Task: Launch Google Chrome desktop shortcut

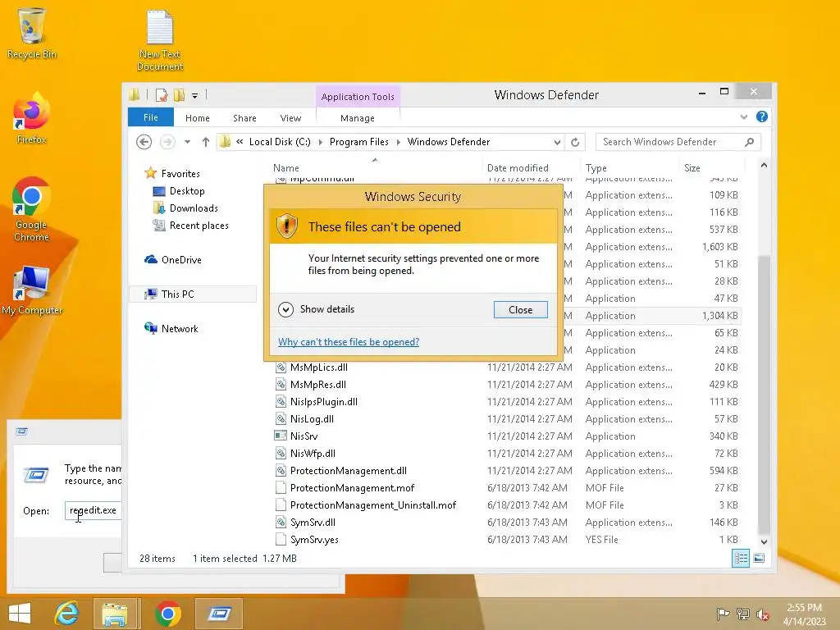Action: (x=32, y=209)
